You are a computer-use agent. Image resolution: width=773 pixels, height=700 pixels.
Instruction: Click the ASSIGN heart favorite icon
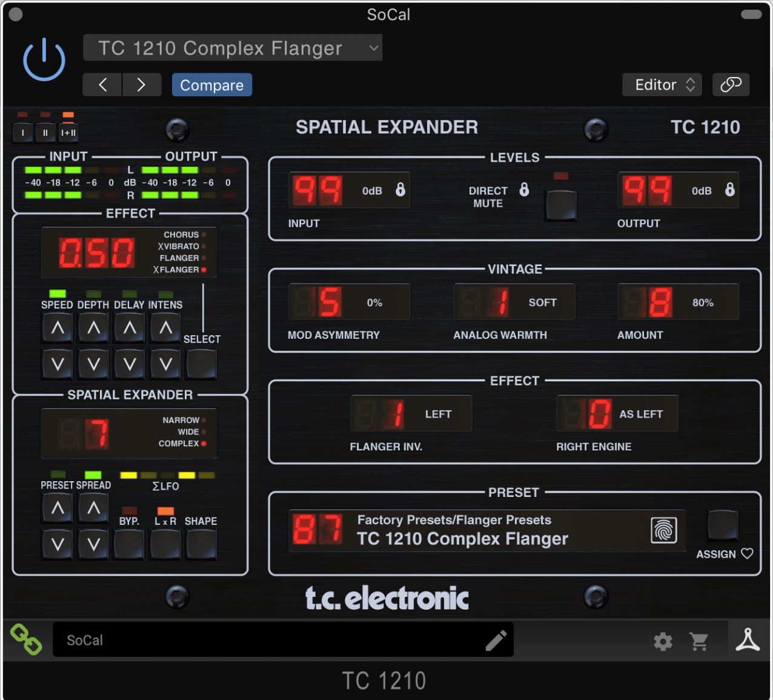(747, 553)
